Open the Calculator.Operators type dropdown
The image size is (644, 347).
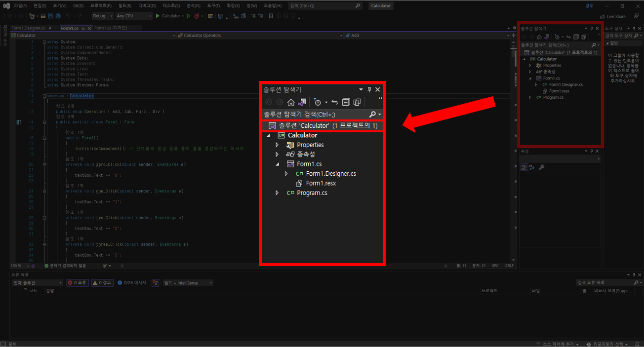[260, 36]
